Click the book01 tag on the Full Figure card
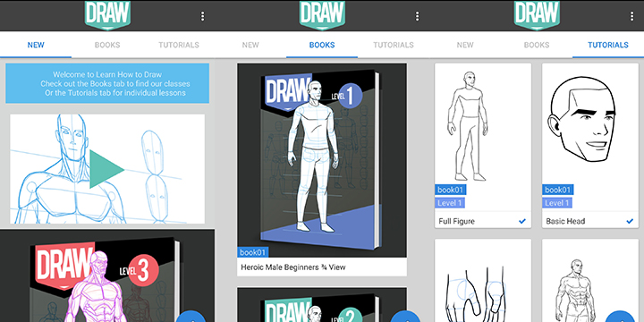 [x=451, y=190]
